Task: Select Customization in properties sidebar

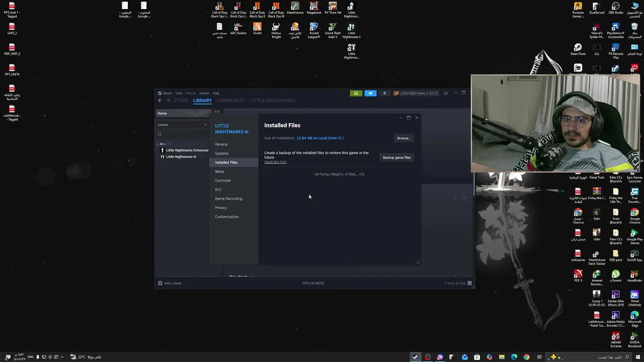Action: click(226, 217)
